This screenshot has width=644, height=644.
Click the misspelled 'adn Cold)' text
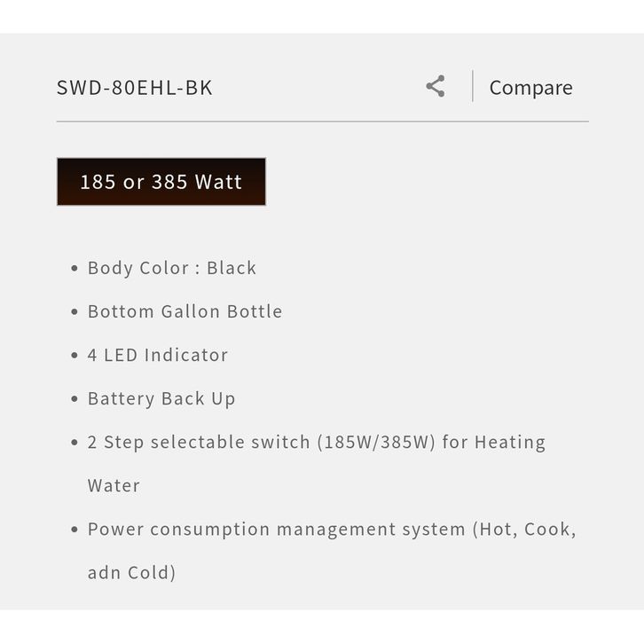tap(131, 572)
